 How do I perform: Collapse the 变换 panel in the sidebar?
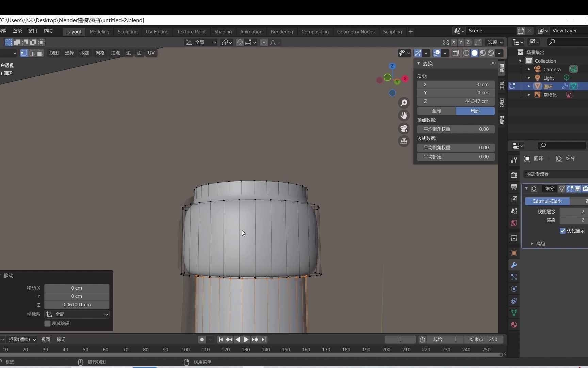(419, 63)
